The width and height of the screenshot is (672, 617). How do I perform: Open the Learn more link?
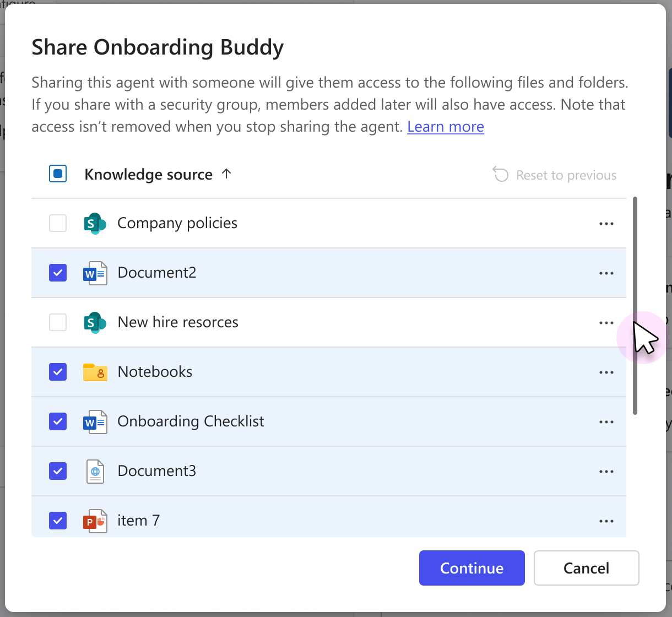[446, 127]
